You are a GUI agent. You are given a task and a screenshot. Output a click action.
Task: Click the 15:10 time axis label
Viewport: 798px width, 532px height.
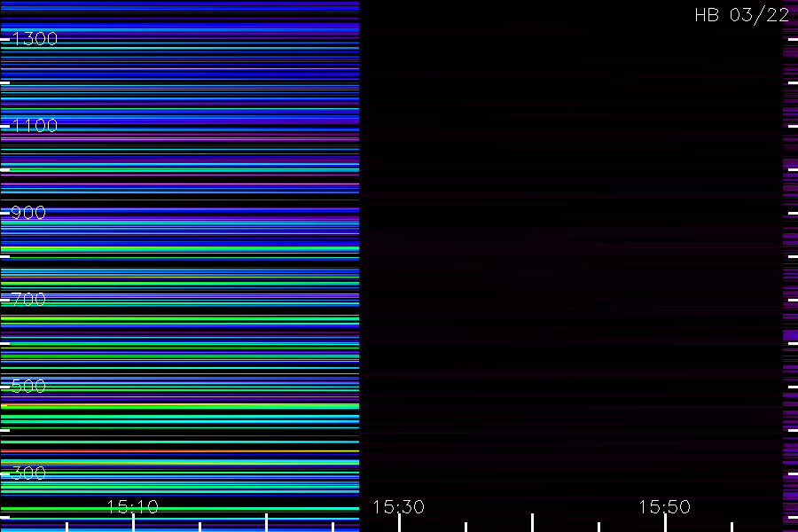[x=133, y=507]
